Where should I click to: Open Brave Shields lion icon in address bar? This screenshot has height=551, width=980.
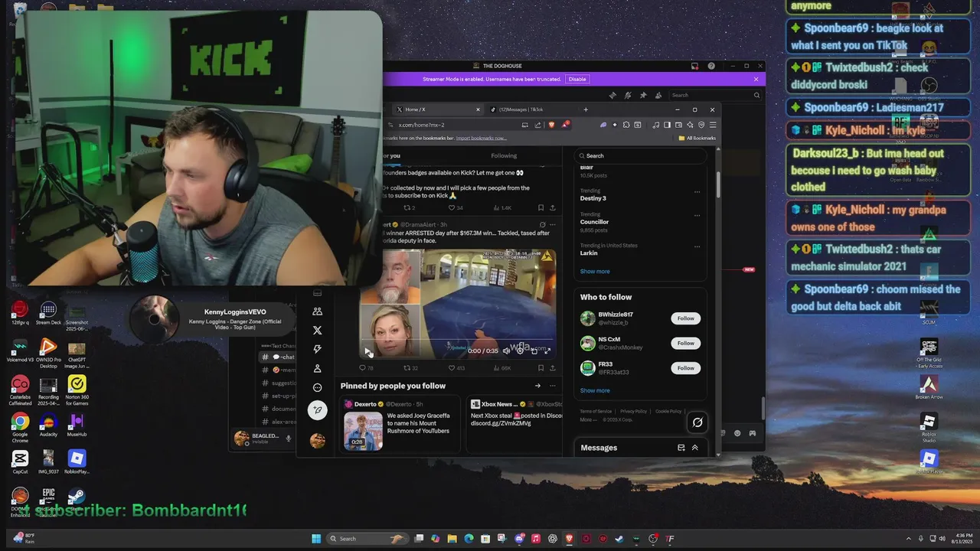[x=551, y=125]
